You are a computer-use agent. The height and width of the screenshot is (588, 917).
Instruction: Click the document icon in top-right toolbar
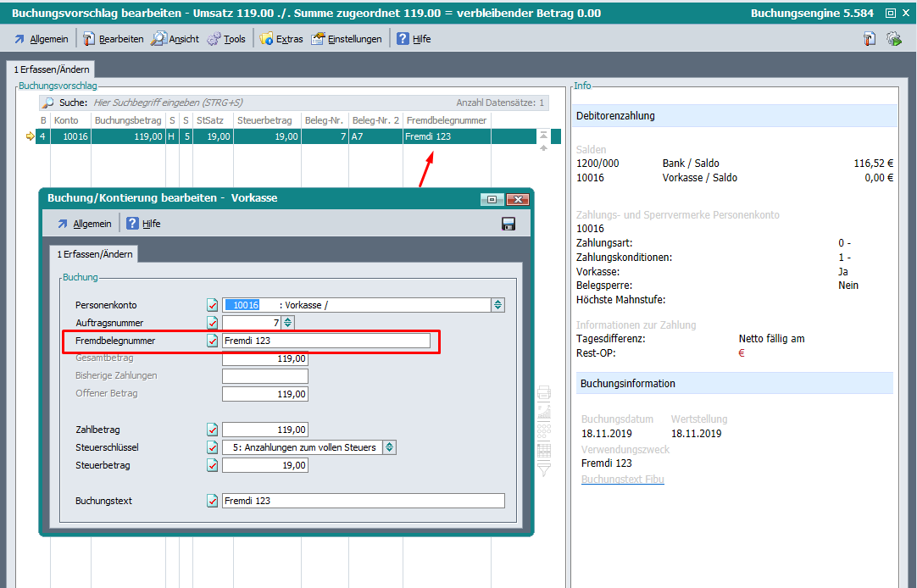(x=870, y=39)
